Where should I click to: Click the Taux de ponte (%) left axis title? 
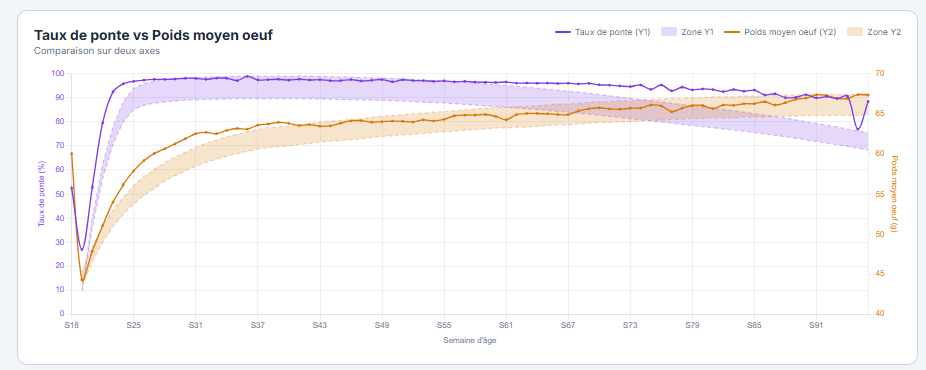tap(41, 194)
